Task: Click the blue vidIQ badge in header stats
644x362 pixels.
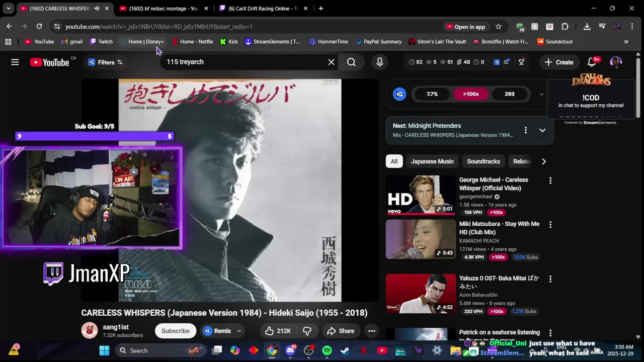Action: [x=497, y=62]
